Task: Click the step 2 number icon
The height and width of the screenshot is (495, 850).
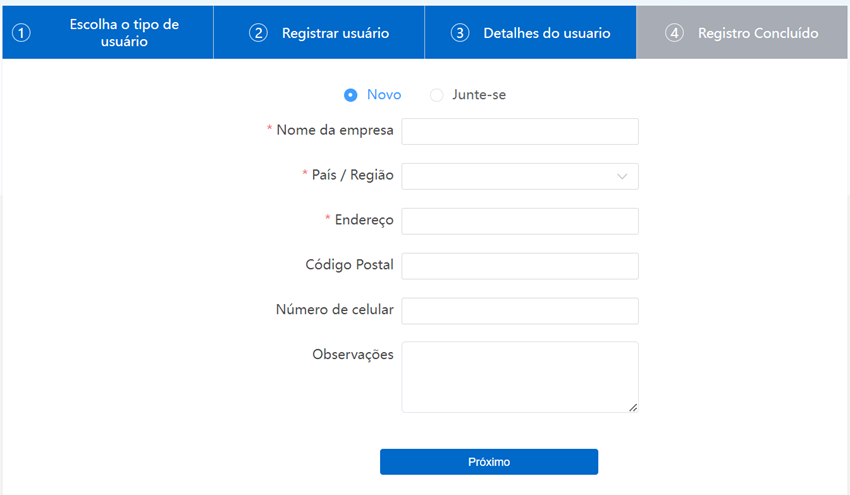Action: 258,33
